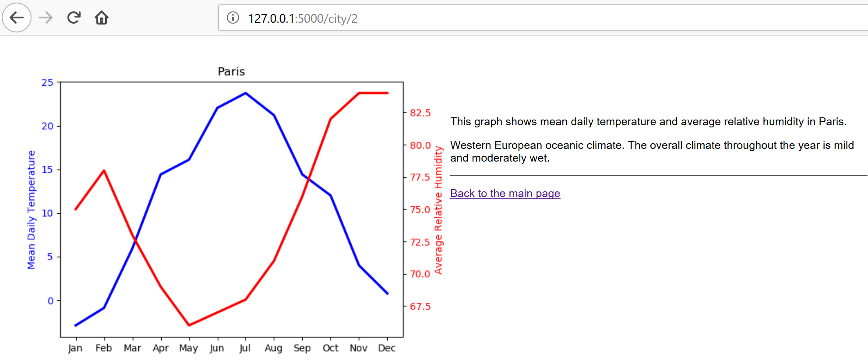Click the red humidity tick label '80.0'

point(420,145)
